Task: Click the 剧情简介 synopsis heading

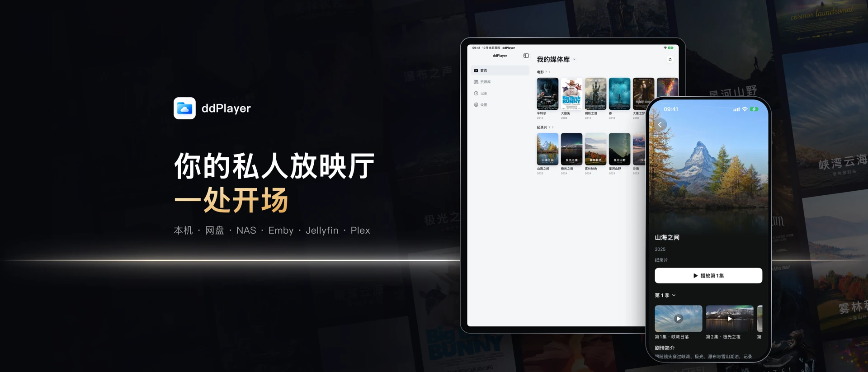Action: click(x=665, y=348)
